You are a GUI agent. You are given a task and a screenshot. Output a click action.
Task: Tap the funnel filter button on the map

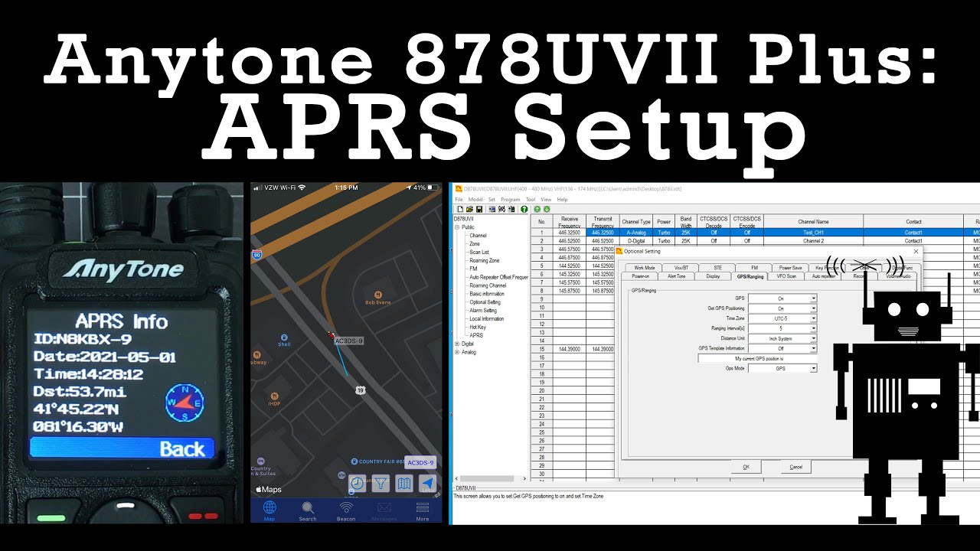381,484
